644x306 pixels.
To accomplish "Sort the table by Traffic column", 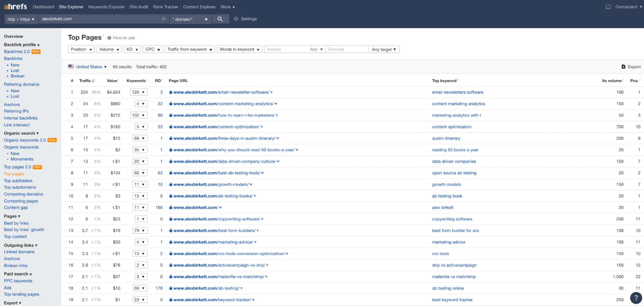I will point(85,81).
